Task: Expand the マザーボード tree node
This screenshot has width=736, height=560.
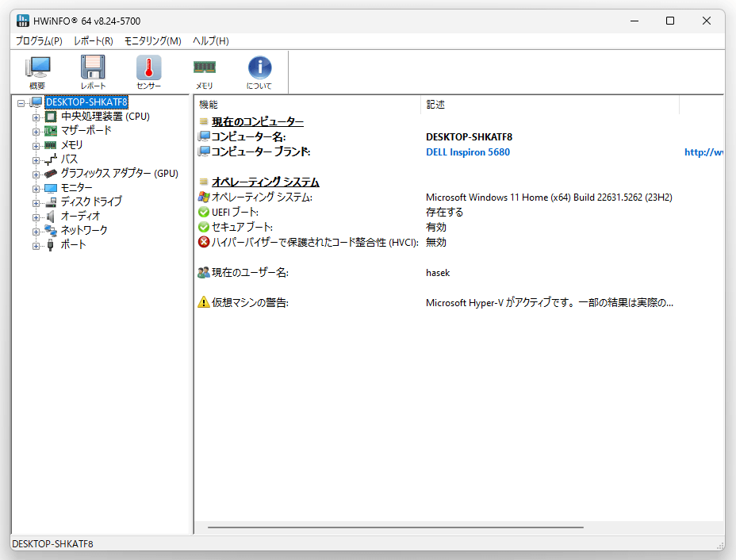Action: (x=36, y=132)
